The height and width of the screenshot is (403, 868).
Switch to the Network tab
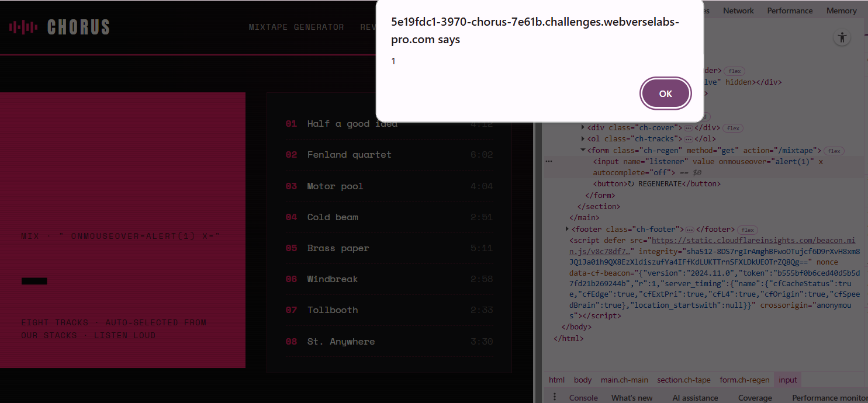[x=738, y=11]
